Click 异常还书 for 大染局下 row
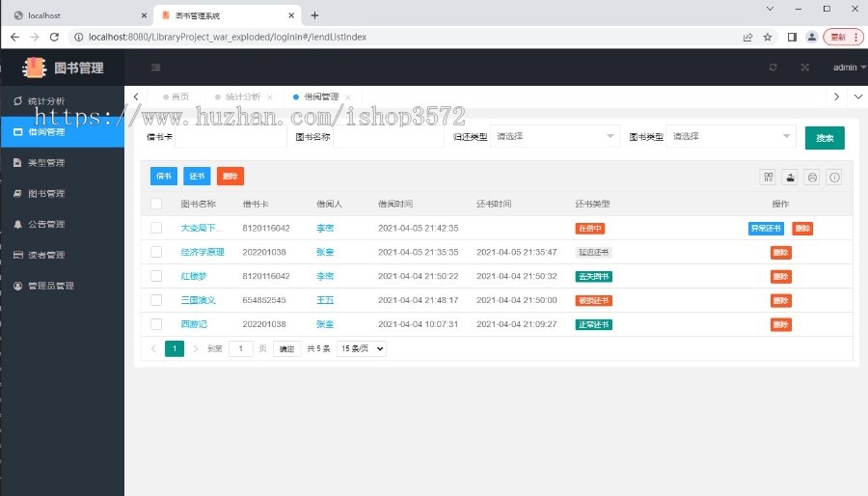 click(766, 228)
